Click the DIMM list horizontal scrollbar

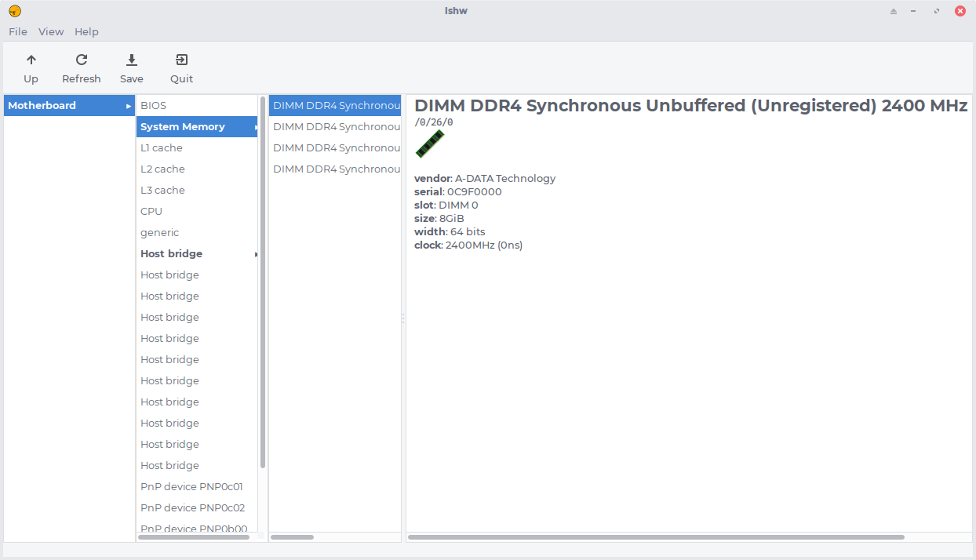[293, 537]
